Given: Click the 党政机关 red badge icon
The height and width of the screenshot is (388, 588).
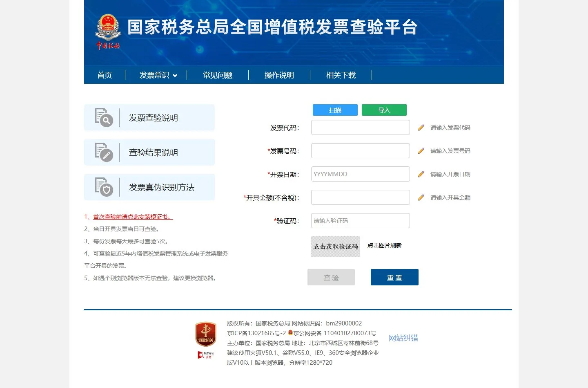Looking at the screenshot, I should (x=205, y=334).
